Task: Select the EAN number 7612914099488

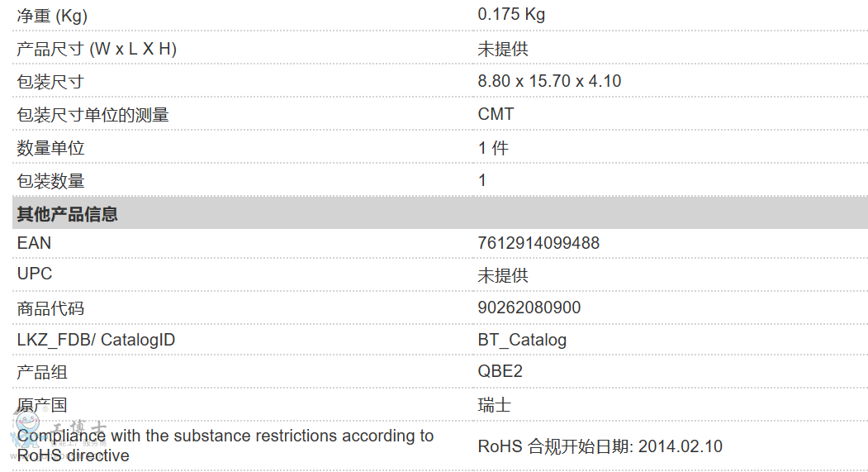Action: pyautogui.click(x=538, y=243)
